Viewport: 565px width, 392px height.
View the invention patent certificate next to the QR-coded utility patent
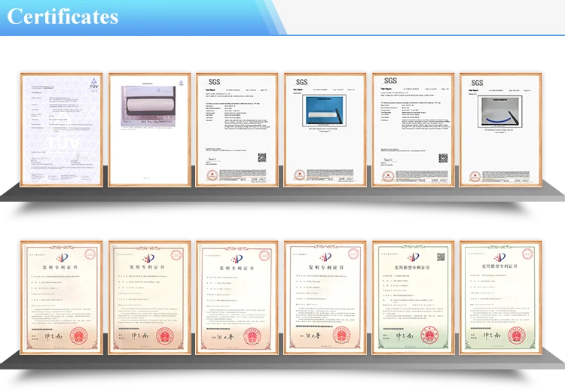(x=325, y=298)
